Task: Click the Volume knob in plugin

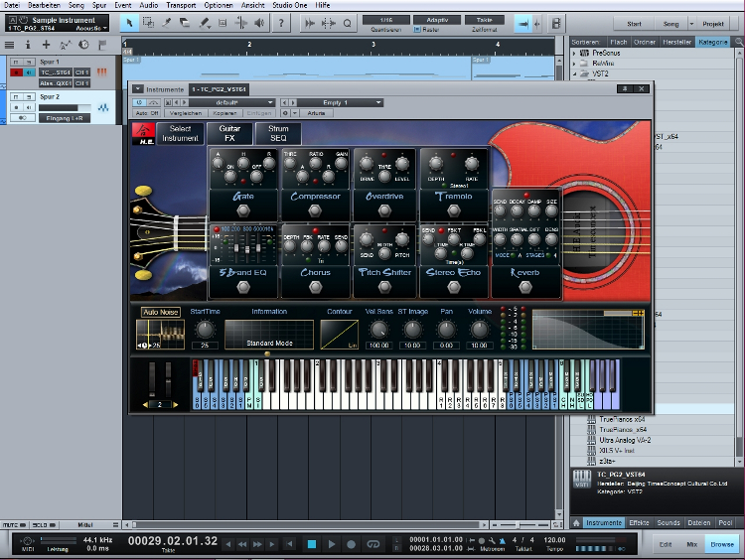Action: [480, 329]
